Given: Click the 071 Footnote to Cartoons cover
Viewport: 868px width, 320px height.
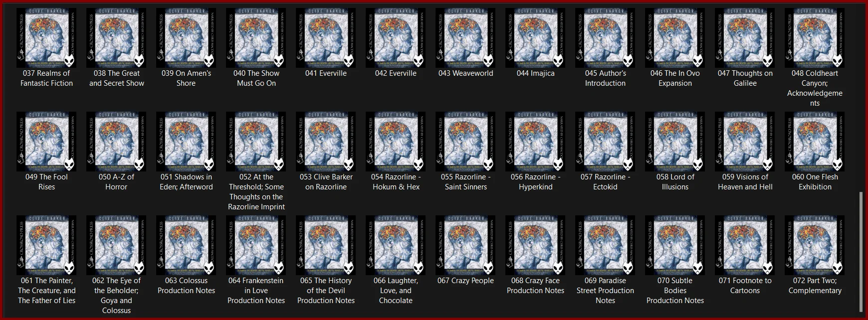Looking at the screenshot, I should [x=745, y=245].
